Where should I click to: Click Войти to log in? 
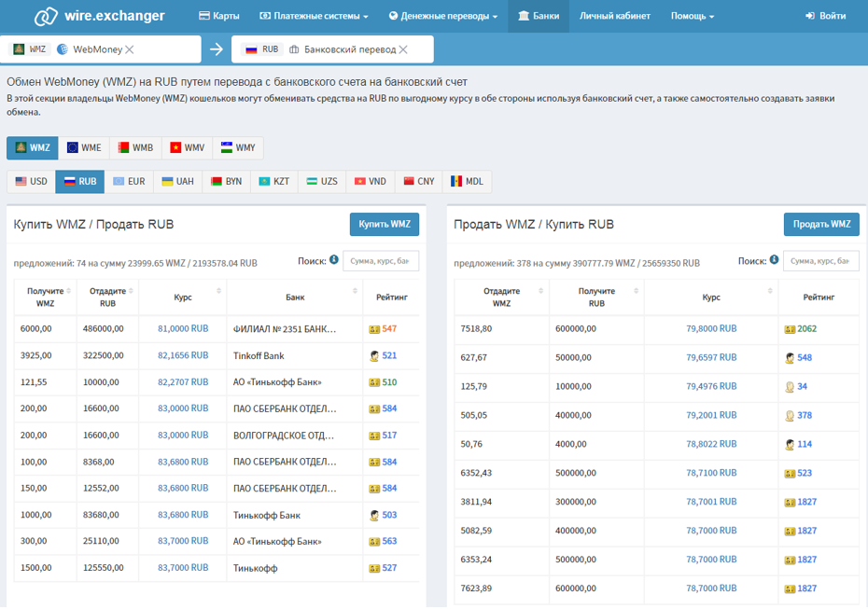click(x=825, y=16)
